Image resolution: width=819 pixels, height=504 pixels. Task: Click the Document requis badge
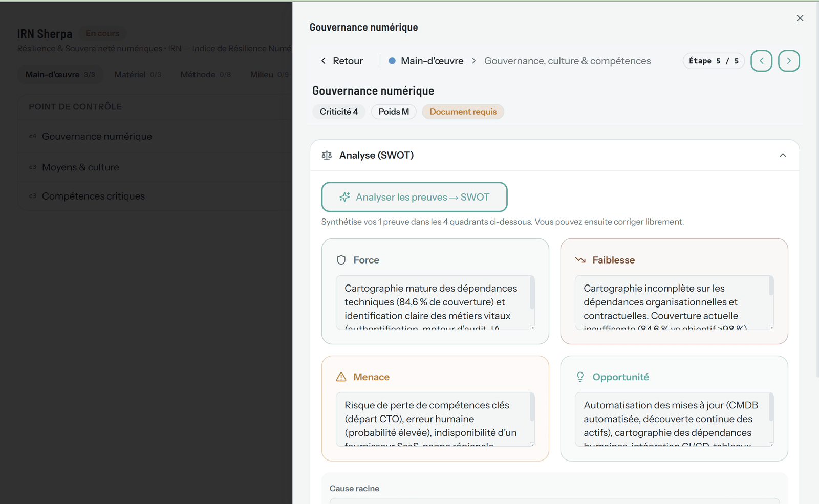(x=463, y=112)
